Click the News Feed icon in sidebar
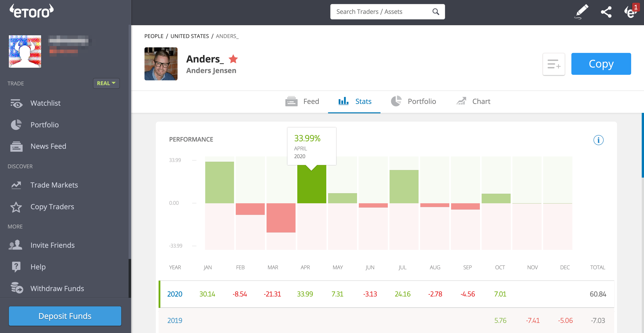Image resolution: width=644 pixels, height=333 pixels. coord(17,146)
